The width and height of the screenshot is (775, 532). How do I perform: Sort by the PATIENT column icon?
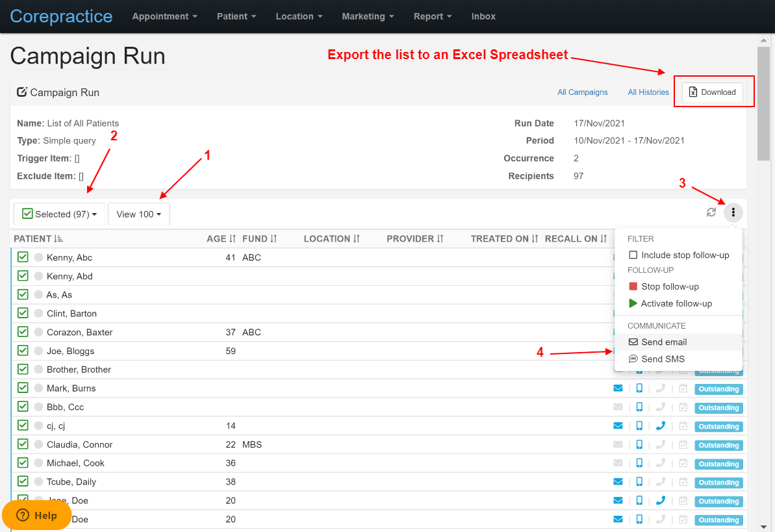pyautogui.click(x=58, y=239)
